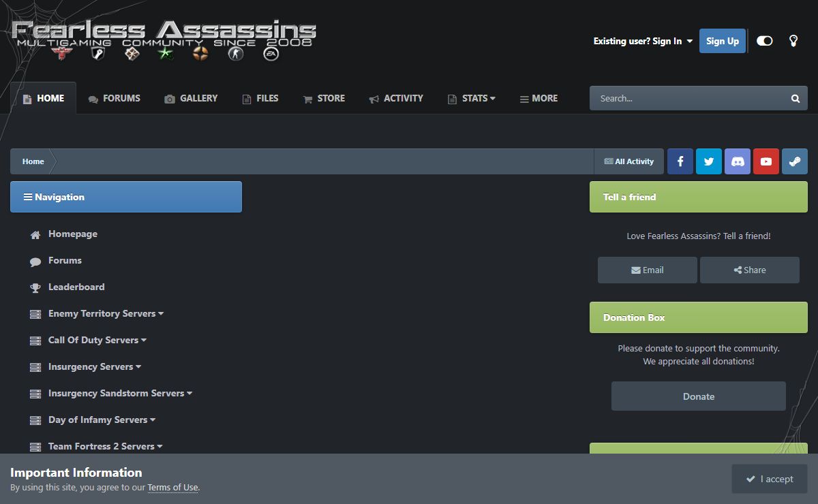Click the lightbulb icon in header

click(793, 41)
